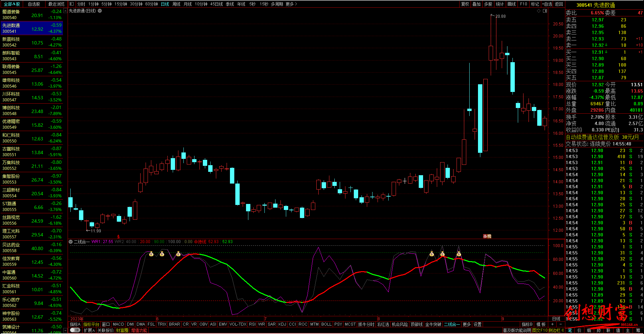Image resolution: width=644 pixels, height=334 pixels.
Task: Select RSI indicator
Action: coord(252,324)
